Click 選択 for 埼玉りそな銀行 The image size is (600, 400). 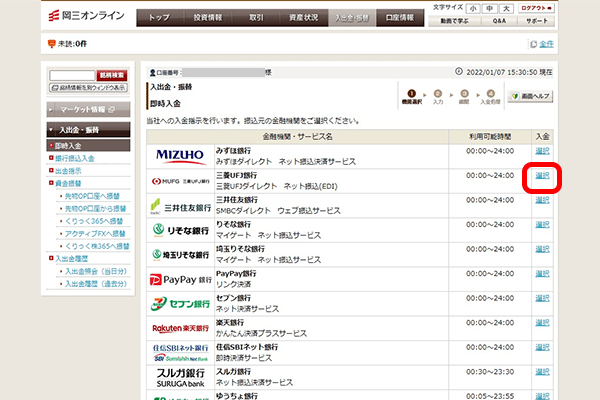point(542,249)
